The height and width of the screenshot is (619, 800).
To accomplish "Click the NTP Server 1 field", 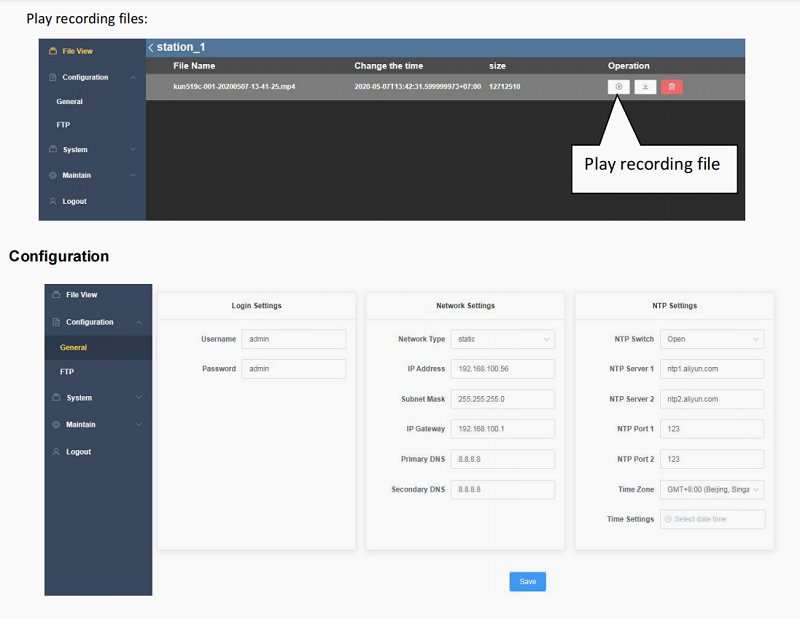I will point(712,369).
